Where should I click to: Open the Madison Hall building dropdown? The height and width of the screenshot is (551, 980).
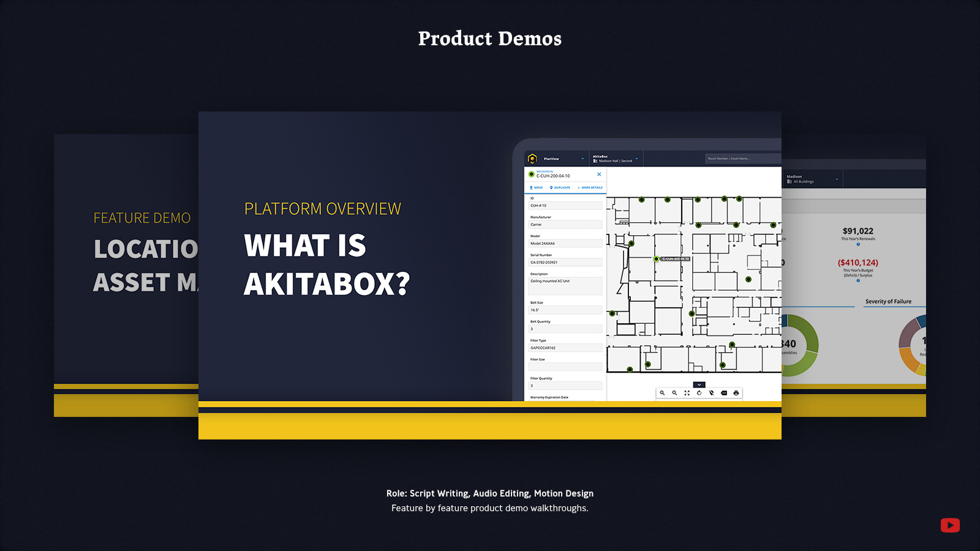[616, 159]
